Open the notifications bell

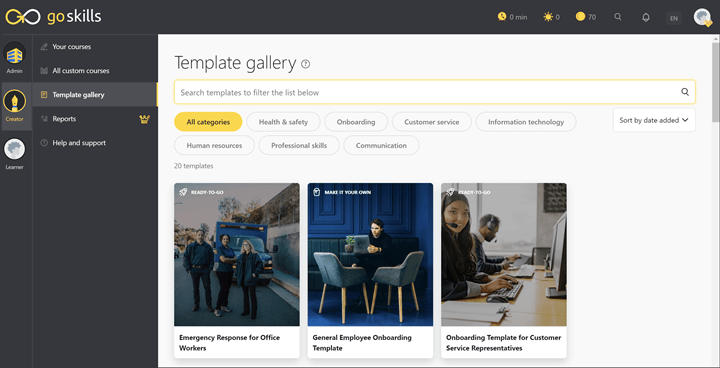tap(646, 17)
